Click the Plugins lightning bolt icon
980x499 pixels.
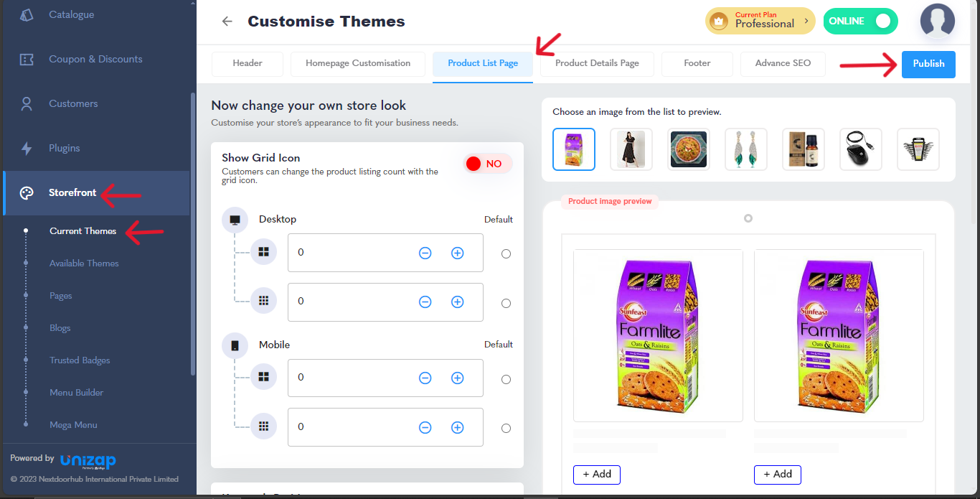click(27, 148)
